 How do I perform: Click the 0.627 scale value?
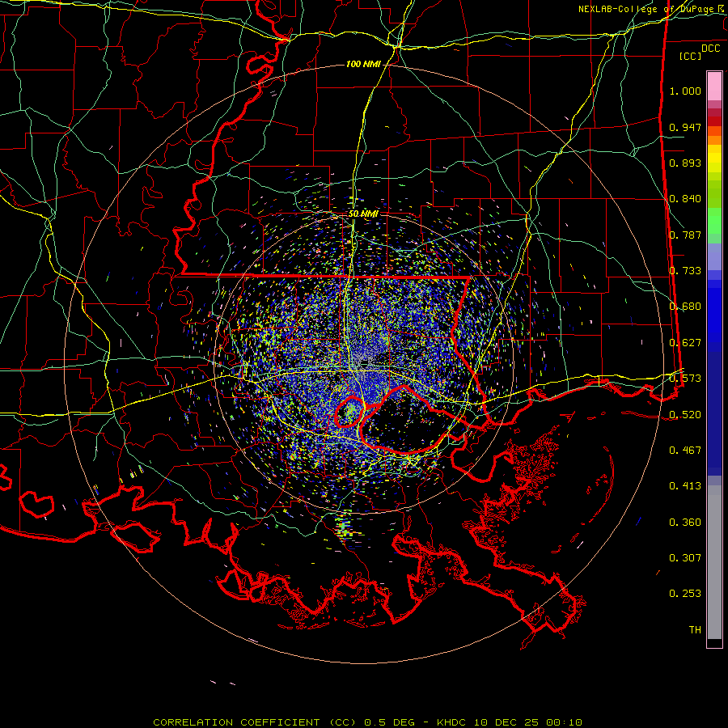685,343
